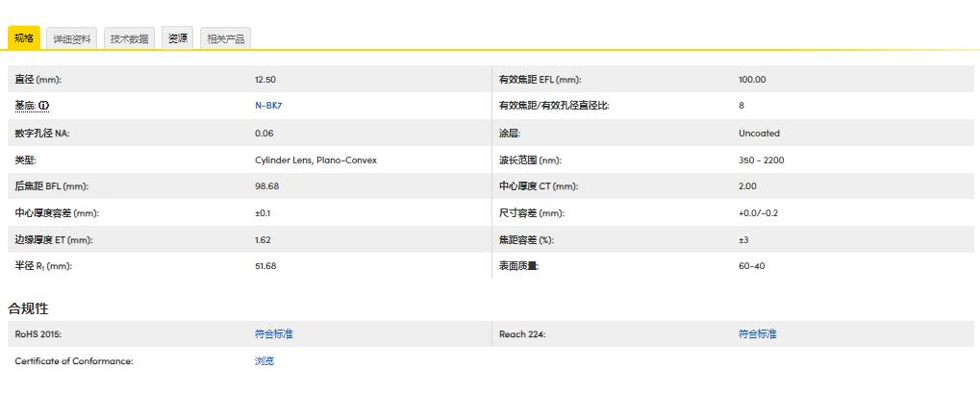The width and height of the screenshot is (980, 393).
Task: Open the 相关产品 tab
Action: [x=226, y=39]
